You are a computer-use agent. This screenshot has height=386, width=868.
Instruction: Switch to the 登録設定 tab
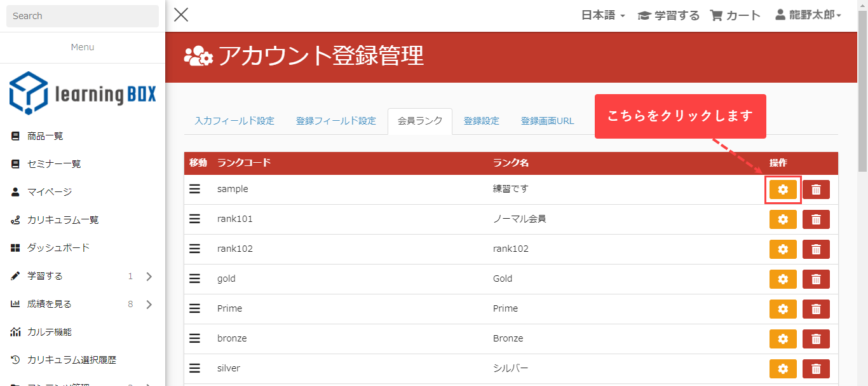pos(481,121)
